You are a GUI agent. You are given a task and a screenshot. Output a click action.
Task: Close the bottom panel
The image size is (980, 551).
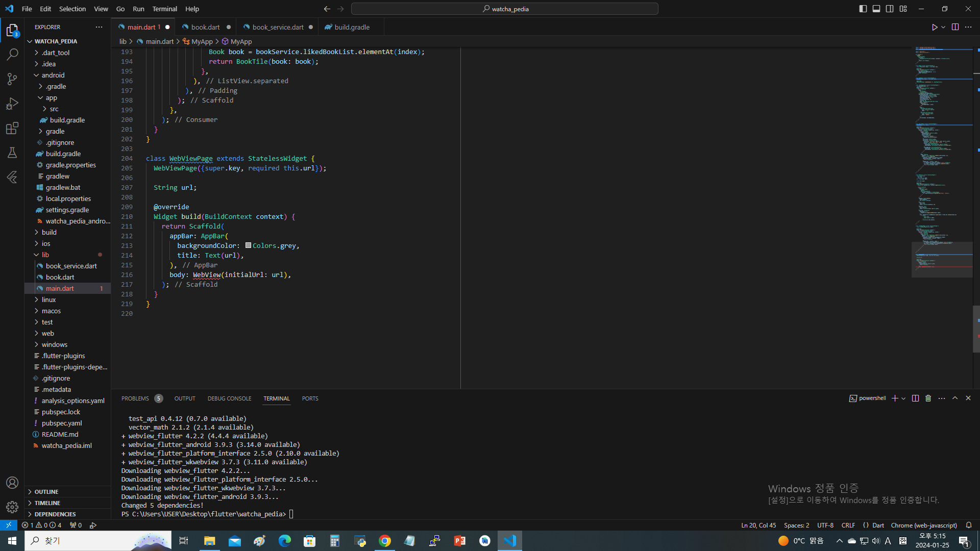(x=968, y=398)
